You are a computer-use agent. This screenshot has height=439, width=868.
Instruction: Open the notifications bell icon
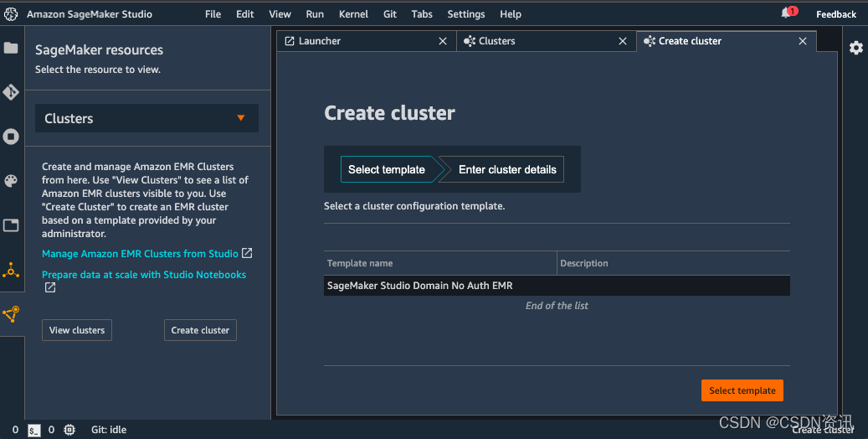pos(787,13)
